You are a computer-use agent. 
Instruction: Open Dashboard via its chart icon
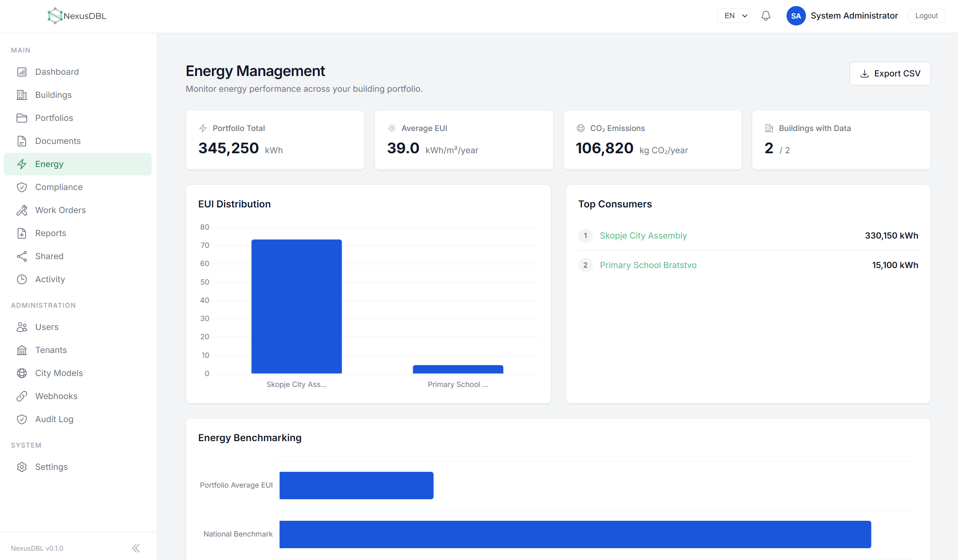[x=22, y=72]
